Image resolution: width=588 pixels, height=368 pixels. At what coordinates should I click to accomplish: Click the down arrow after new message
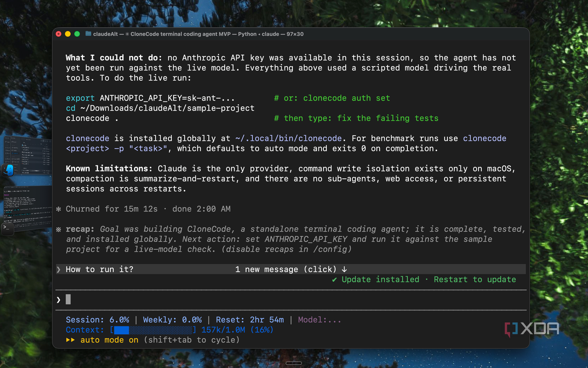[344, 269]
